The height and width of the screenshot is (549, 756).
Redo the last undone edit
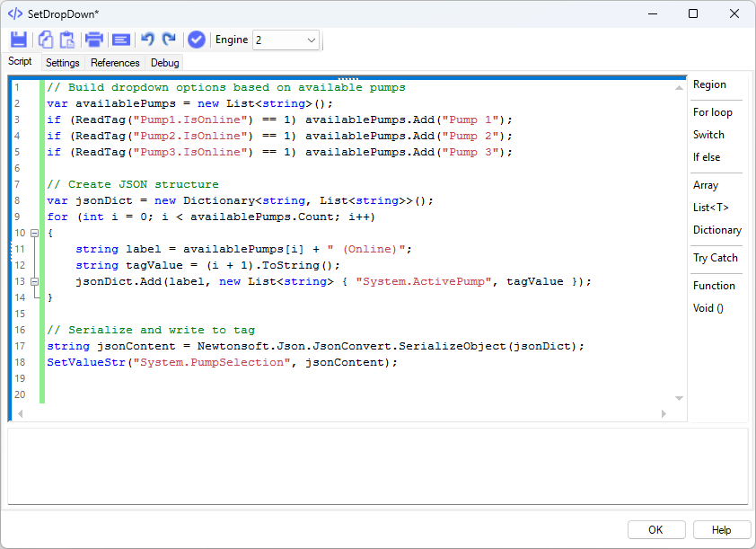pos(169,40)
